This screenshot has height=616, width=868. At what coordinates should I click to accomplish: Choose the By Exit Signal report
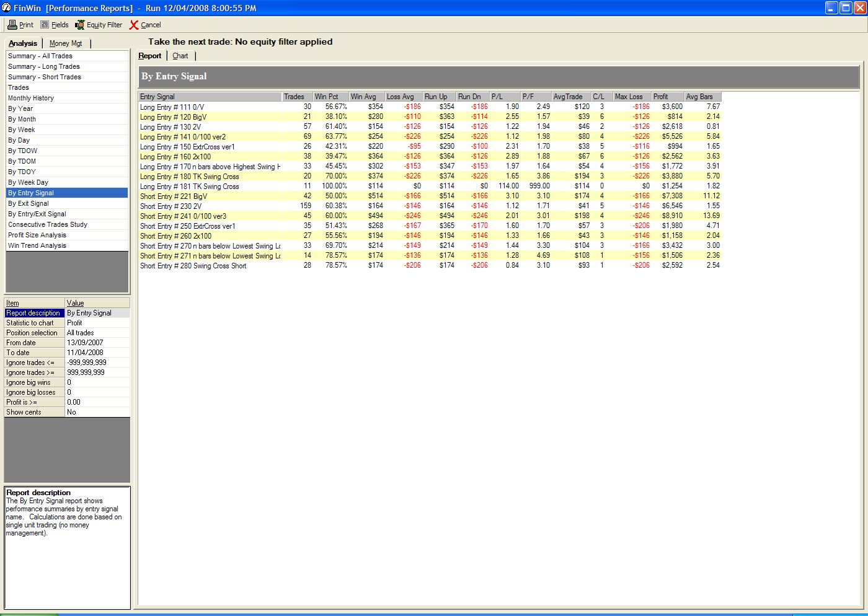(x=29, y=203)
